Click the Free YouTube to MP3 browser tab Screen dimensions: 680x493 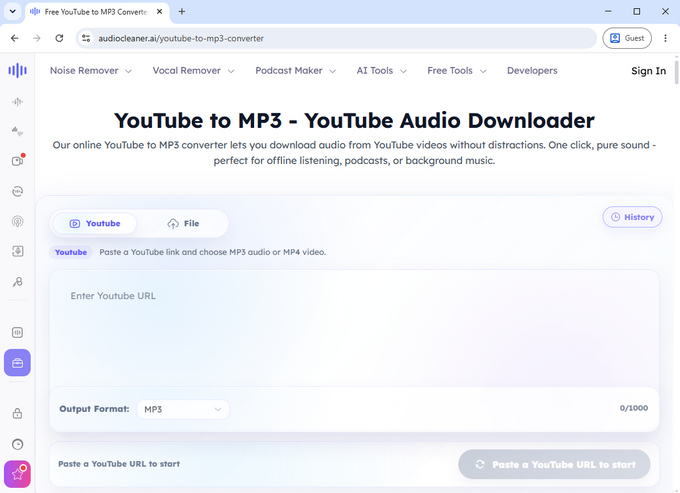(x=97, y=12)
